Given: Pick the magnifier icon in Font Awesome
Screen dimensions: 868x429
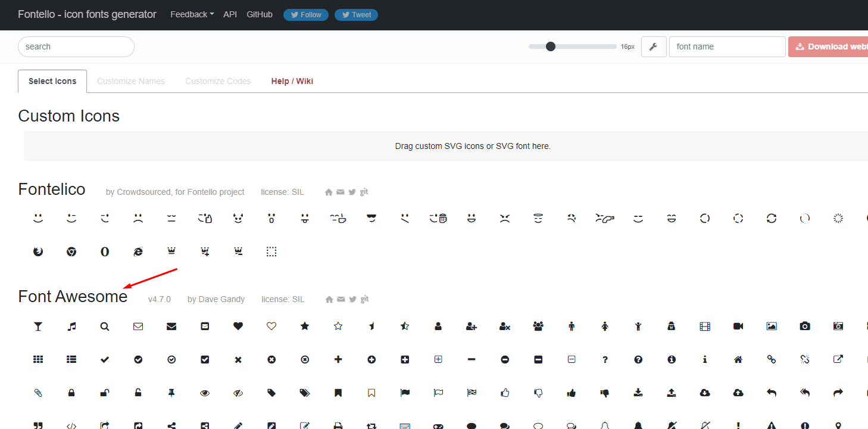Looking at the screenshot, I should (105, 326).
